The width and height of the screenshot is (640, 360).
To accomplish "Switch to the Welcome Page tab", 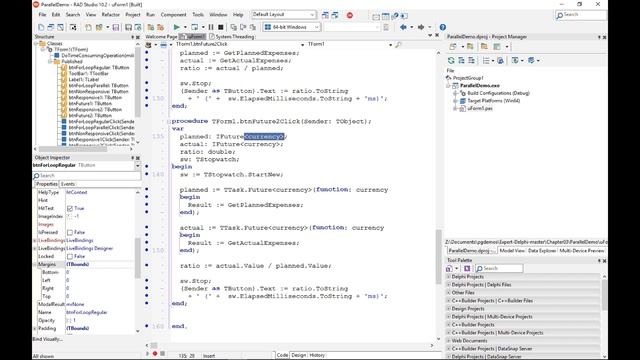I will [161, 37].
